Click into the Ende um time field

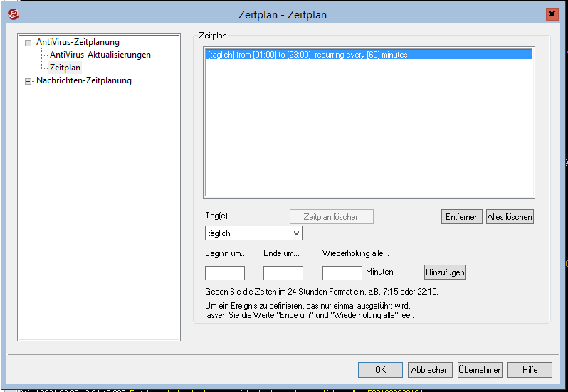point(283,273)
